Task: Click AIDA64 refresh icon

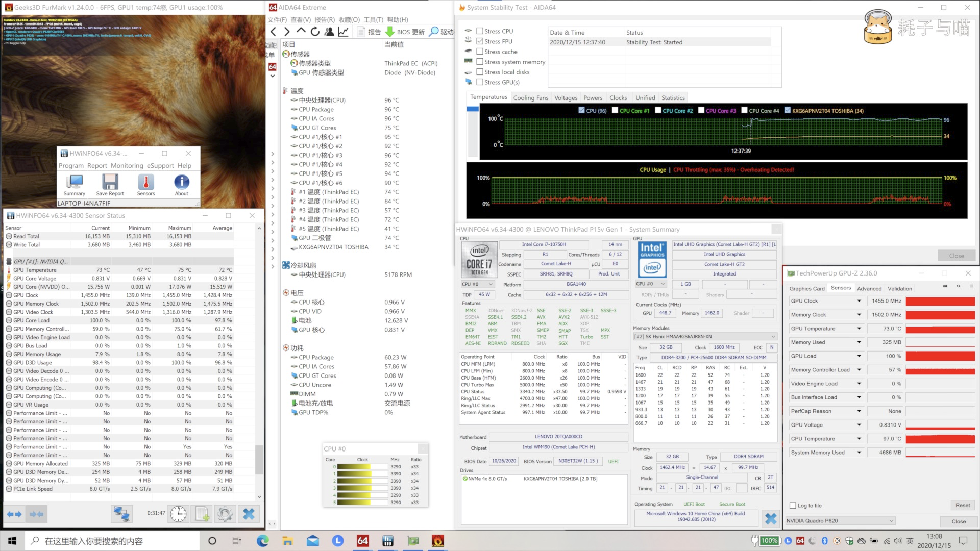Action: pyautogui.click(x=315, y=32)
